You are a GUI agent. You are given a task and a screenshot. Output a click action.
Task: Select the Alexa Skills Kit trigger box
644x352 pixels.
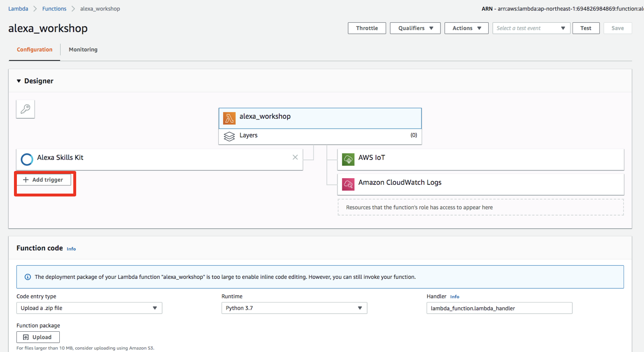click(x=160, y=159)
